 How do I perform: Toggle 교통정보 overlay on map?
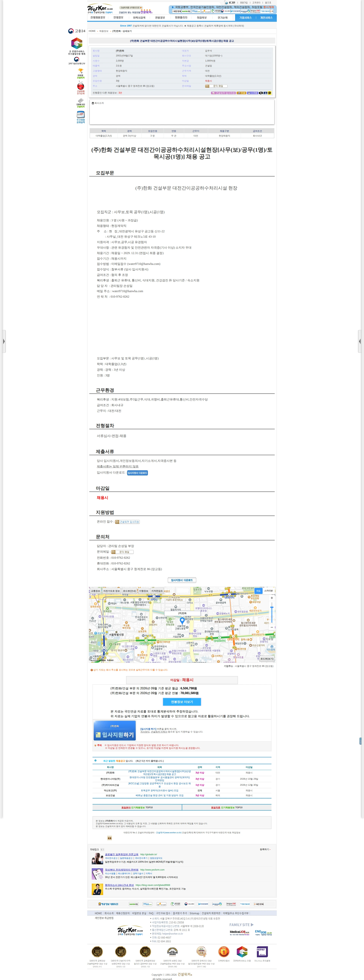(95, 591)
